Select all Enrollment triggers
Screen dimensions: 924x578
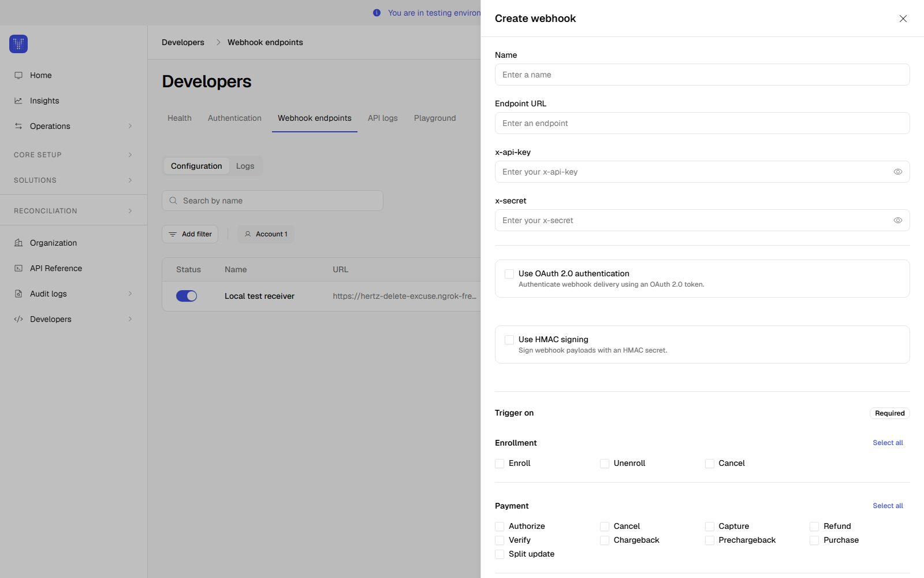point(888,443)
